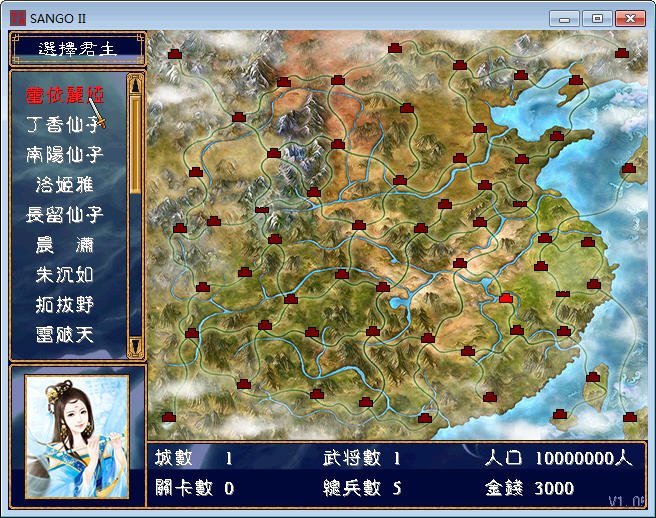Click the 人口 value 10000000人

click(x=584, y=458)
